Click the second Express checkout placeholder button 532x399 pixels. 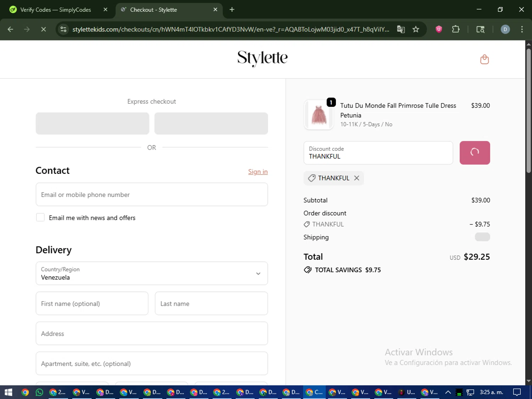tap(211, 123)
